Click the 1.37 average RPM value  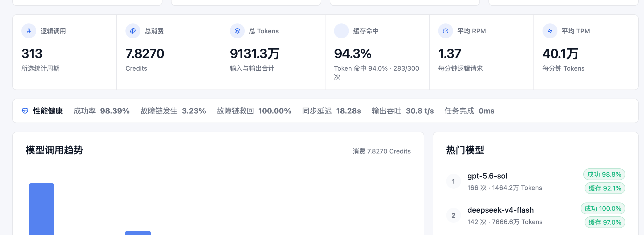tap(450, 54)
